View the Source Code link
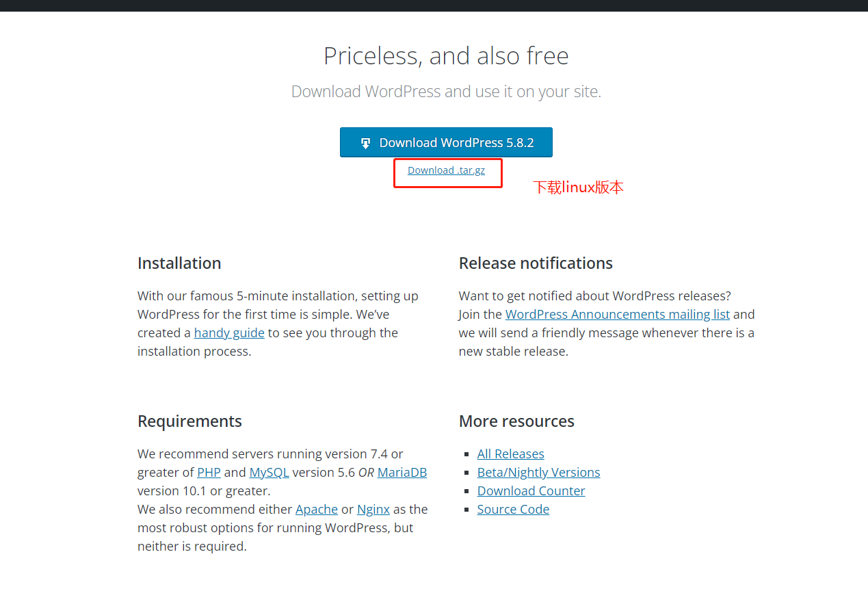868x589 pixels. pos(513,510)
